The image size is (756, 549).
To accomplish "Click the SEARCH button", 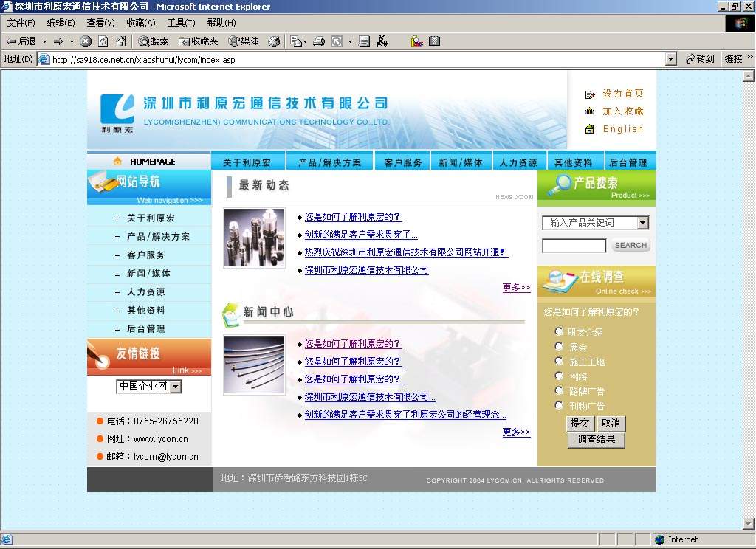I will pos(630,245).
